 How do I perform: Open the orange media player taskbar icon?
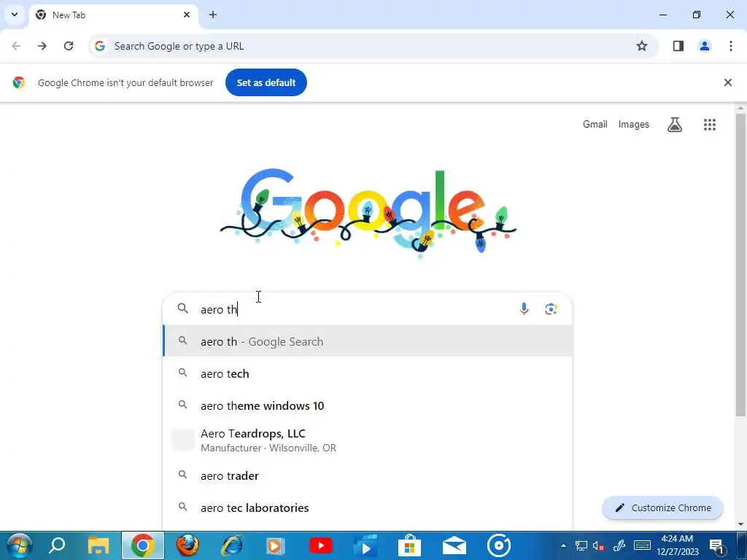(276, 545)
